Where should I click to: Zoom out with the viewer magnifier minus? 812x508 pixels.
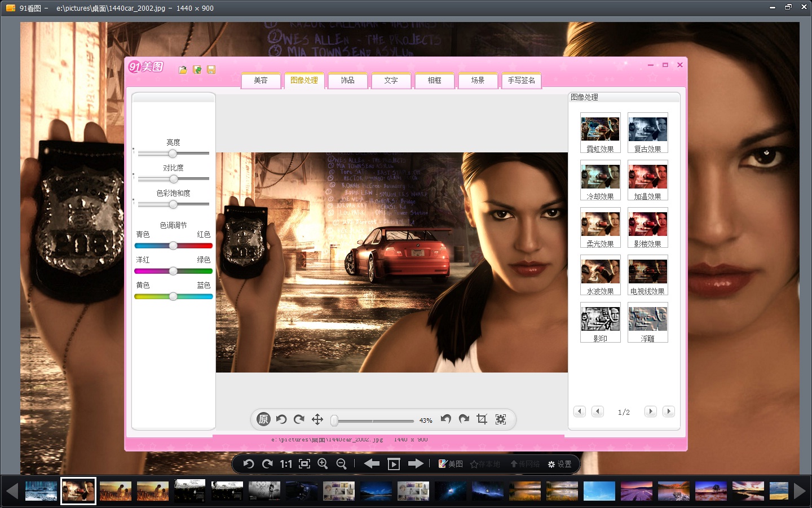click(342, 464)
